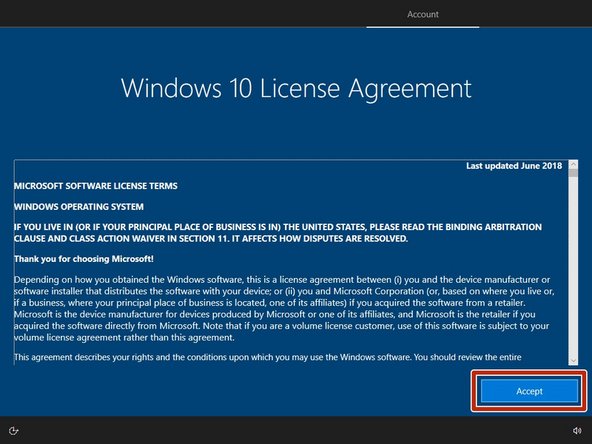Click 'WINDOWS OPERATING SYSTEM' heading

point(79,207)
